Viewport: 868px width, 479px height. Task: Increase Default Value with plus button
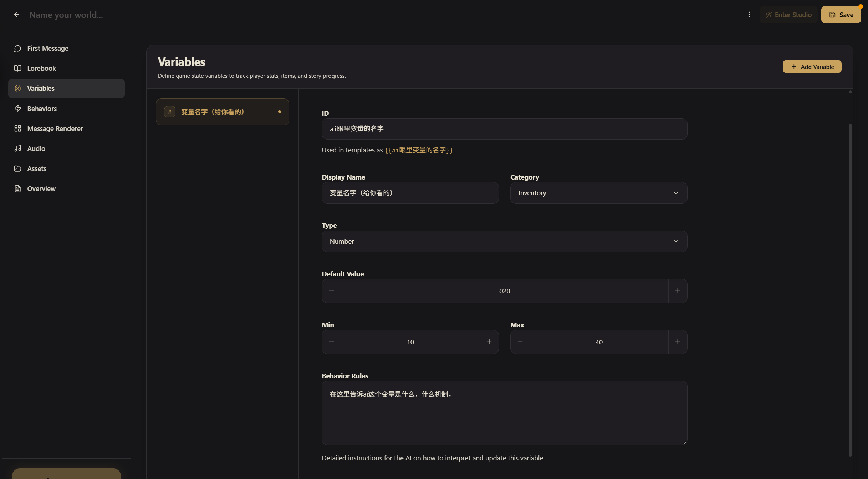point(678,291)
